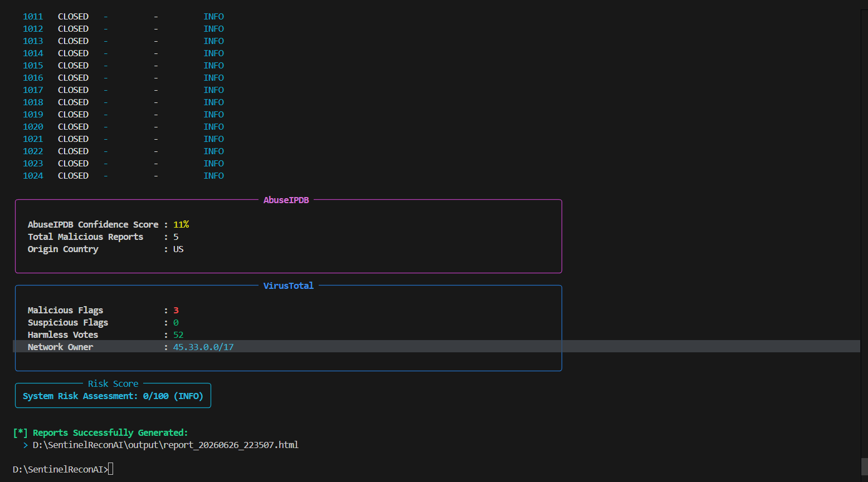Click port number 1017
The height and width of the screenshot is (482, 868).
(33, 90)
